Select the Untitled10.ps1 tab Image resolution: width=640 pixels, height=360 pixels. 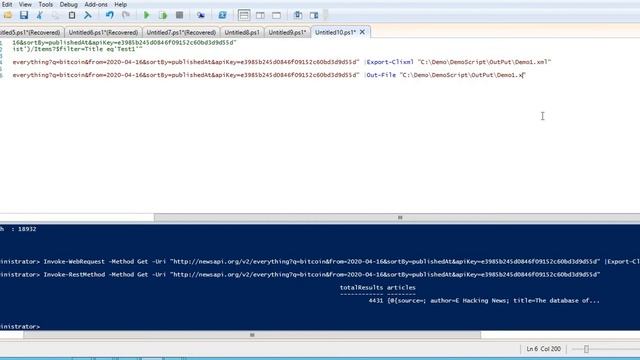click(335, 32)
